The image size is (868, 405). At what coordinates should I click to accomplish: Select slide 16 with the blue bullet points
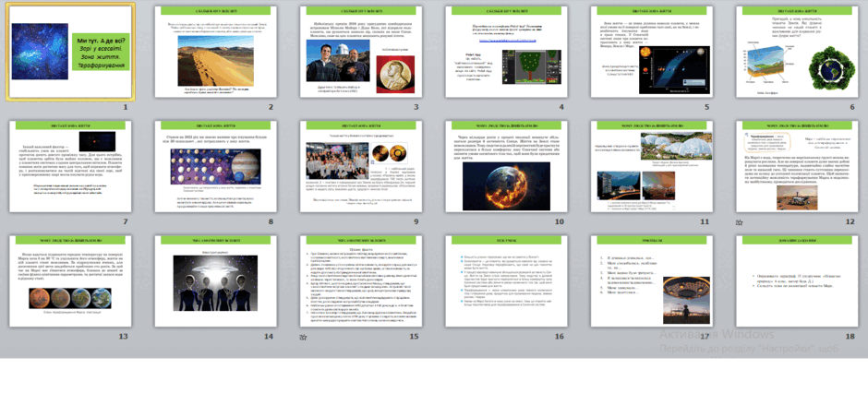click(x=506, y=281)
